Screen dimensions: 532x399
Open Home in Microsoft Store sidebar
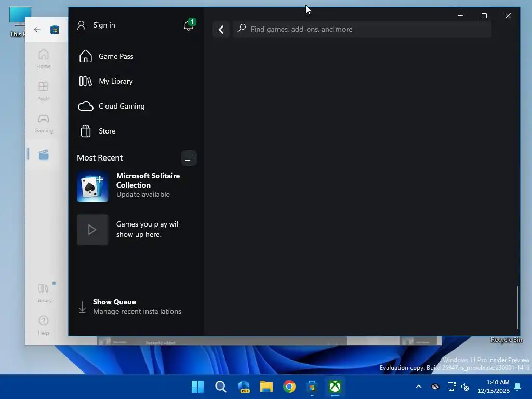point(44,59)
